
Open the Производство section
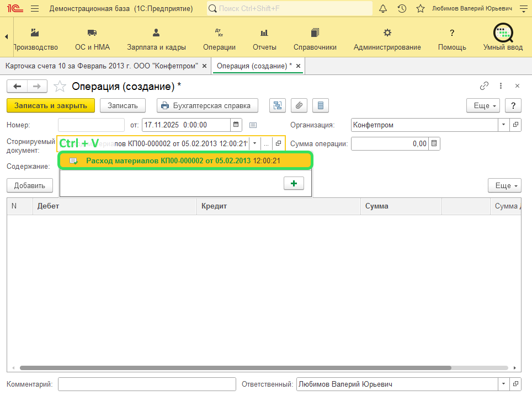[35, 40]
